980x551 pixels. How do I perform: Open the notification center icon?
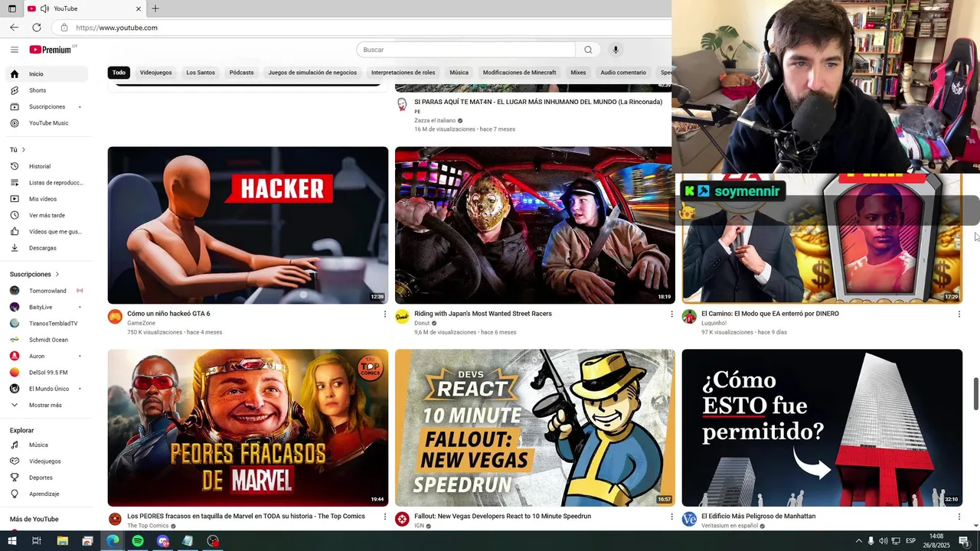[964, 541]
